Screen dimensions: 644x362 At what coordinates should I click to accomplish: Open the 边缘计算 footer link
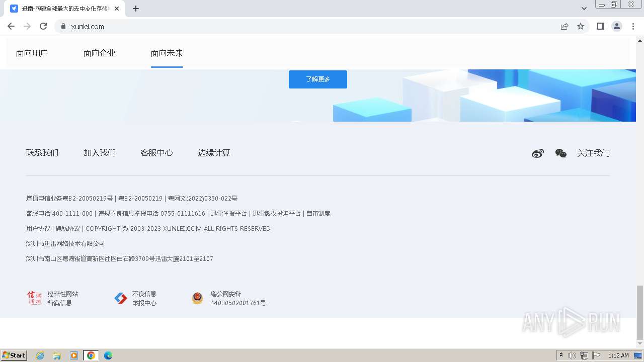pos(214,153)
